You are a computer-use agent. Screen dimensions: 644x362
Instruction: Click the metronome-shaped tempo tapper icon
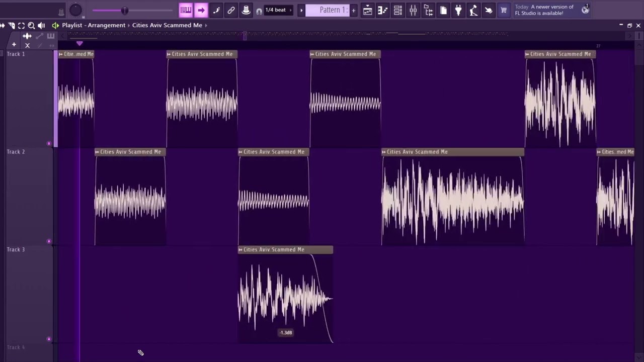point(473,10)
